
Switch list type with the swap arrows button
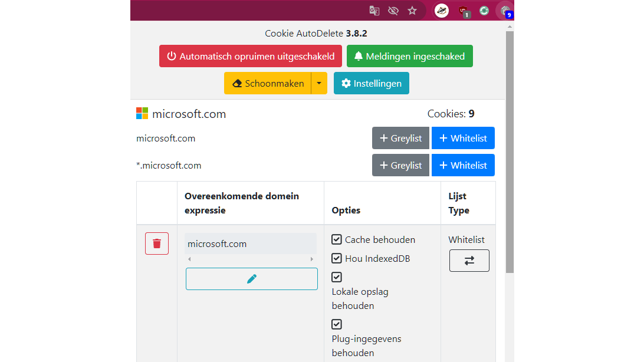469,261
